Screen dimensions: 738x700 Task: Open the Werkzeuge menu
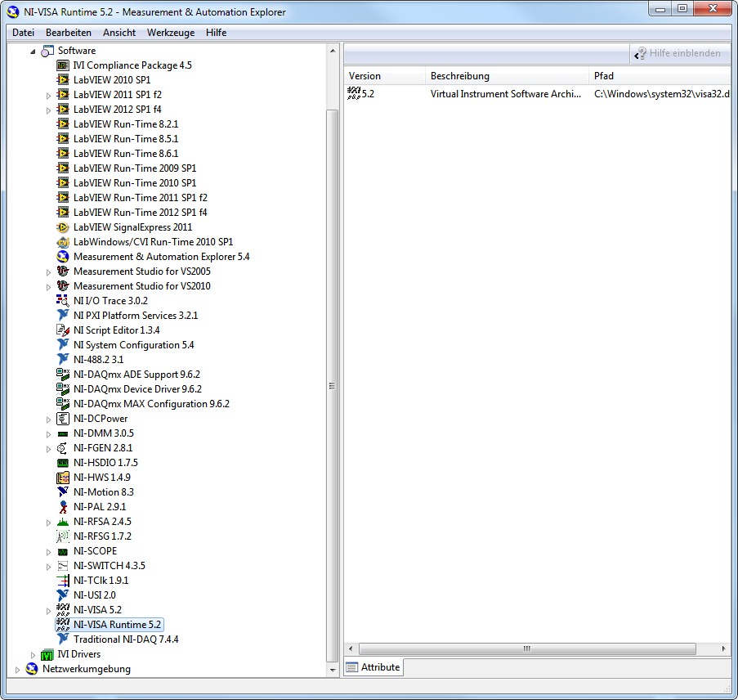coord(170,33)
